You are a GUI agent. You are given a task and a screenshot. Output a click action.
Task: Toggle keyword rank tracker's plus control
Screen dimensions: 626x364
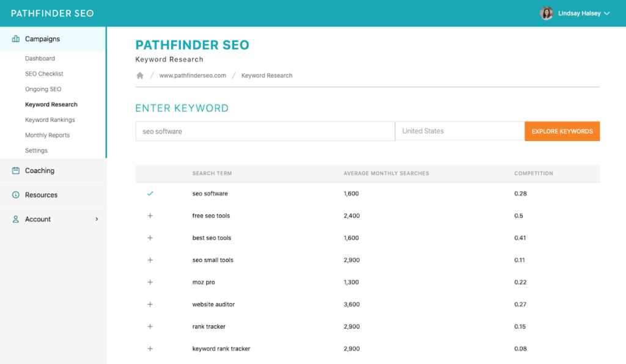150,348
